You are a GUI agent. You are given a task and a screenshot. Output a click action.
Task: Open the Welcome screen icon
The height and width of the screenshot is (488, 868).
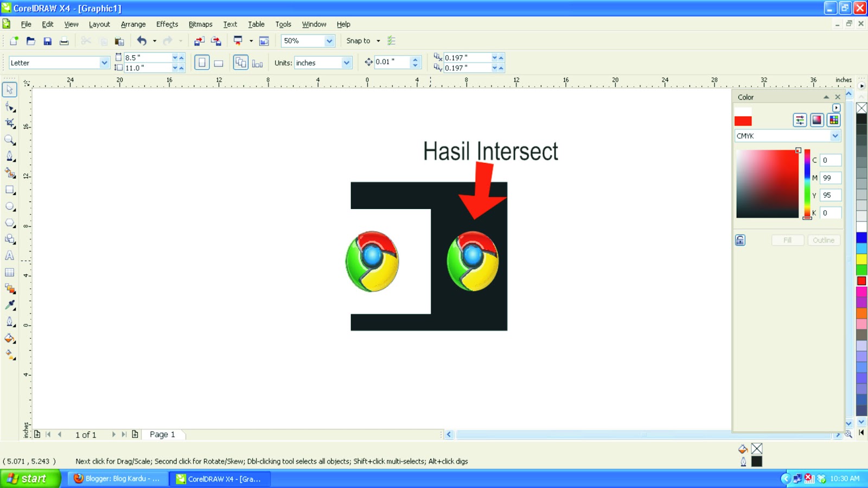[264, 41]
